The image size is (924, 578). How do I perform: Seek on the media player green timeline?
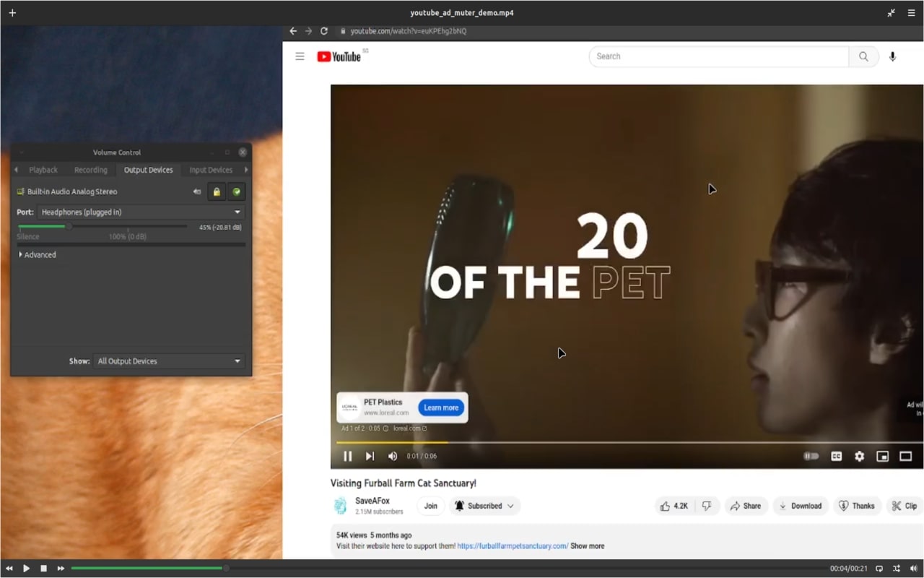(448, 569)
